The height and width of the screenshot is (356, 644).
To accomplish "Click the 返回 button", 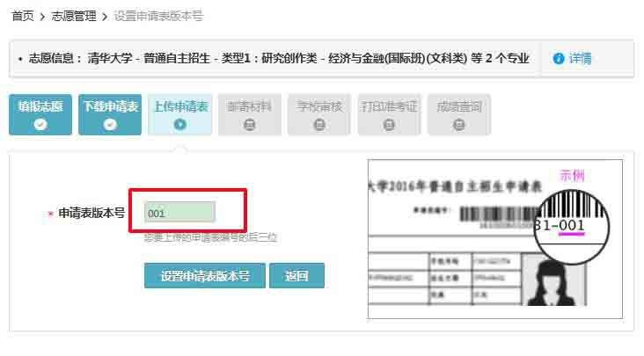I will coord(297,276).
